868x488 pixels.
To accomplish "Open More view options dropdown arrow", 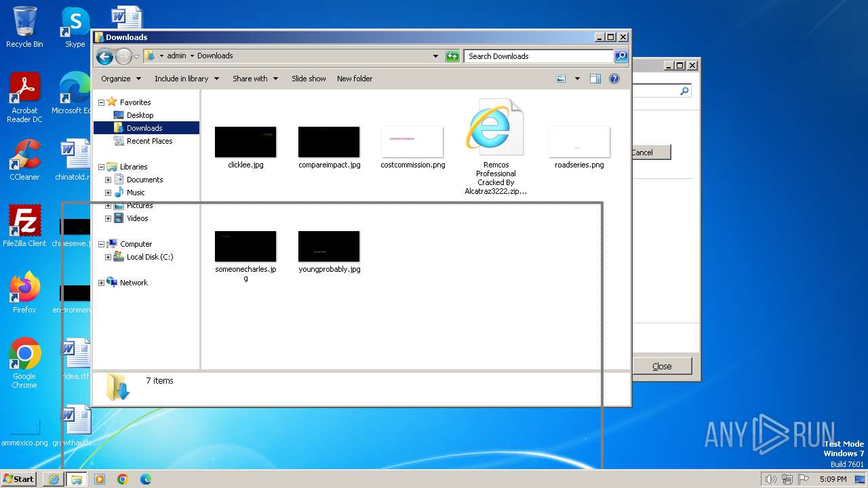I will [577, 79].
